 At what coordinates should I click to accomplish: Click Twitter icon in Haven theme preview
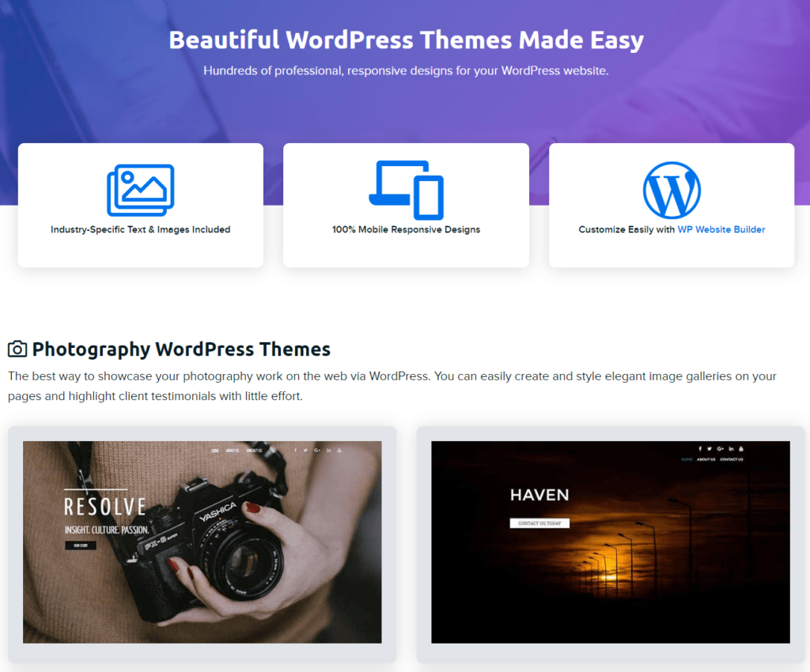point(710,449)
